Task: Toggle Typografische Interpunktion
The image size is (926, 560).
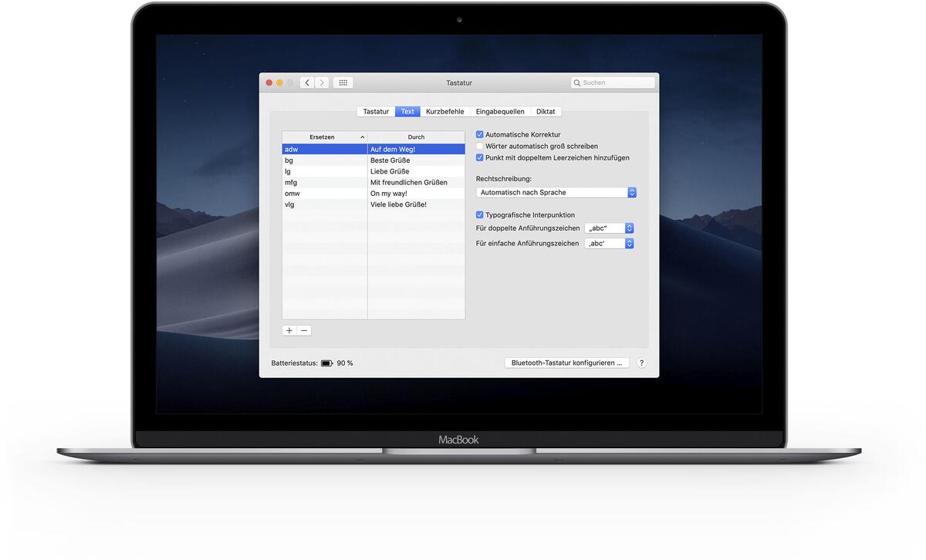Action: tap(479, 214)
